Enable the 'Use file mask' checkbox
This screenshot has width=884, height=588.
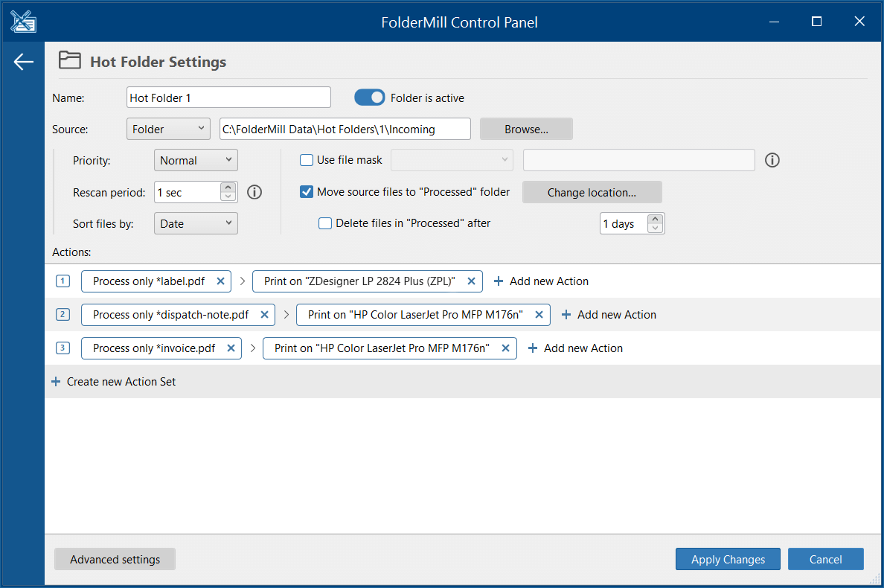(307, 160)
